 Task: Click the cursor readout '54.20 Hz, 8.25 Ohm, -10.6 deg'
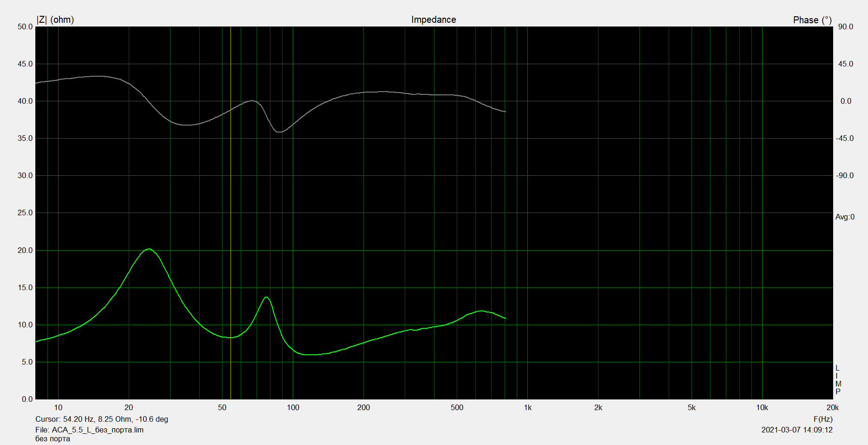tap(116, 419)
